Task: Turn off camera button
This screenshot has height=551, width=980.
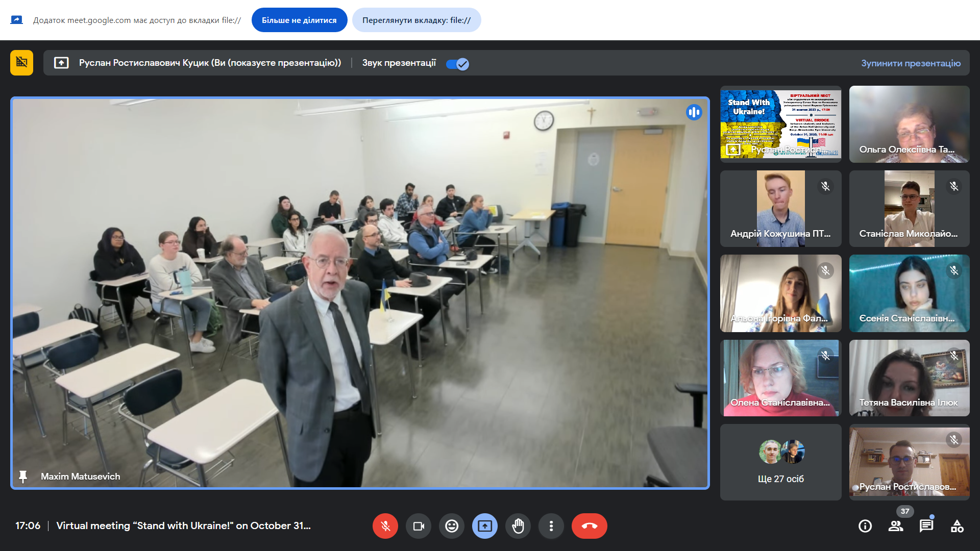Action: click(x=419, y=526)
